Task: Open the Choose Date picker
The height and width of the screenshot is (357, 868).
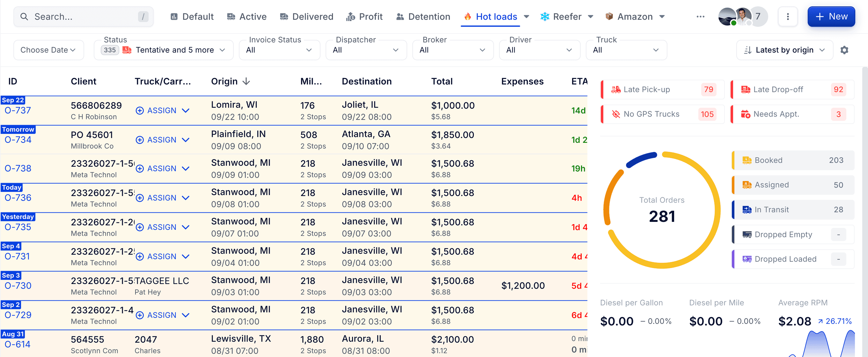Action: point(48,50)
